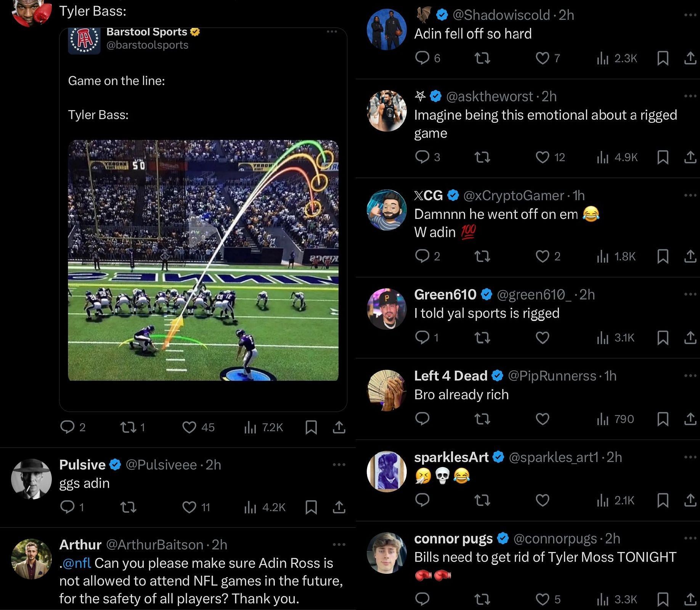Like the Barstool Sports quote post
700x610 pixels.
189,427
